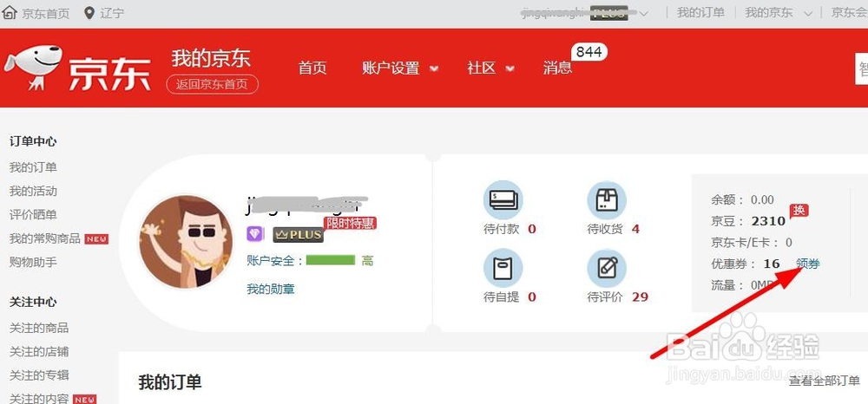Screen dimensions: 868x404
Task: Click the 余额 value 0.00
Action: [762, 200]
